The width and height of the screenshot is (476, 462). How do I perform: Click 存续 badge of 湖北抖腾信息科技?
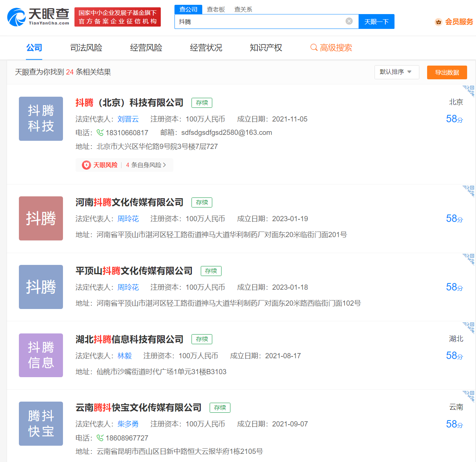(202, 339)
